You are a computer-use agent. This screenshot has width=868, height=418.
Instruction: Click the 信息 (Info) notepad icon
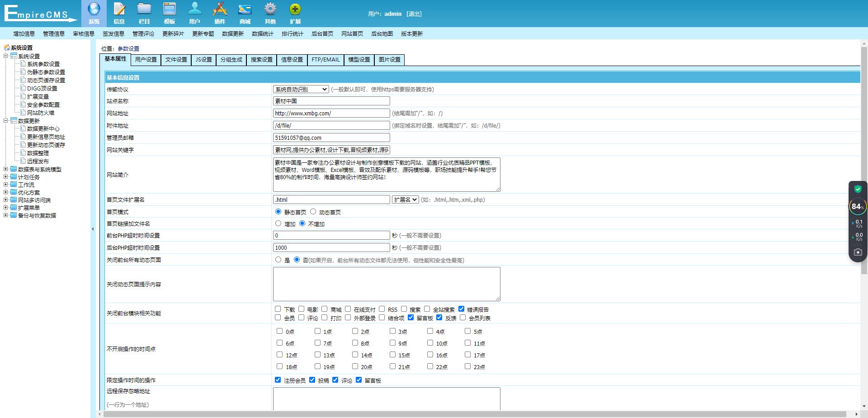119,9
